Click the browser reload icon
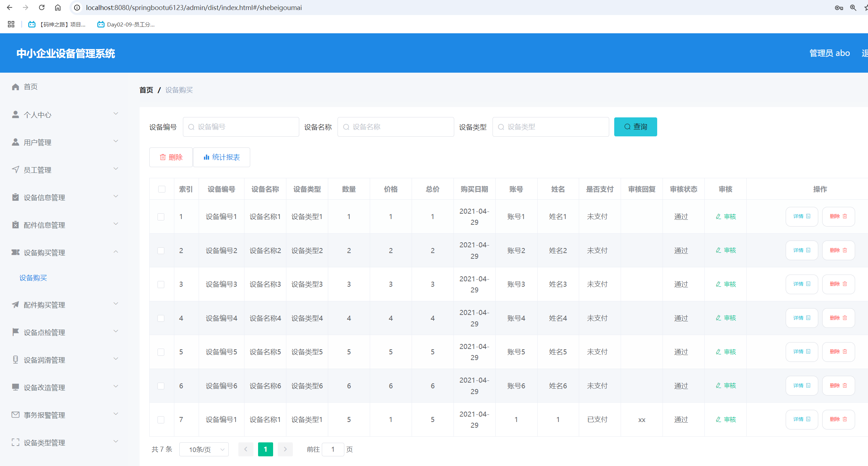The height and width of the screenshot is (466, 868). [x=42, y=8]
